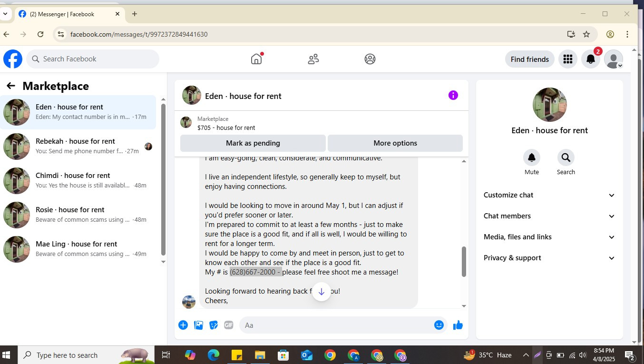Expand Chat members section

(549, 216)
